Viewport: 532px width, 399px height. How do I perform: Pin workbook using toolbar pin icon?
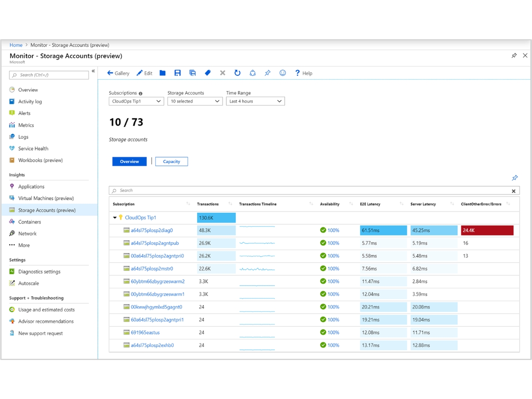267,73
